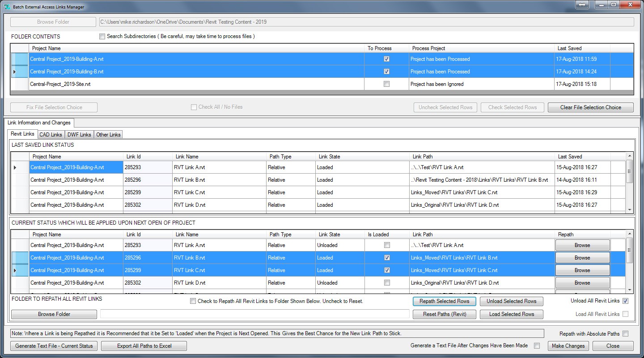Check Is Loaded for RVT Link A.rvt

[x=387, y=245]
